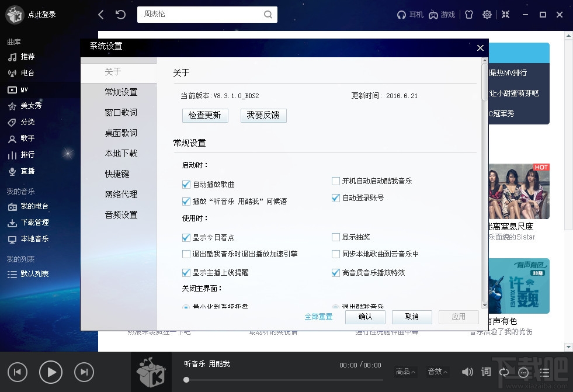Toggle 显示今日看点 checkbox
Image resolution: width=573 pixels, height=392 pixels.
coord(186,237)
